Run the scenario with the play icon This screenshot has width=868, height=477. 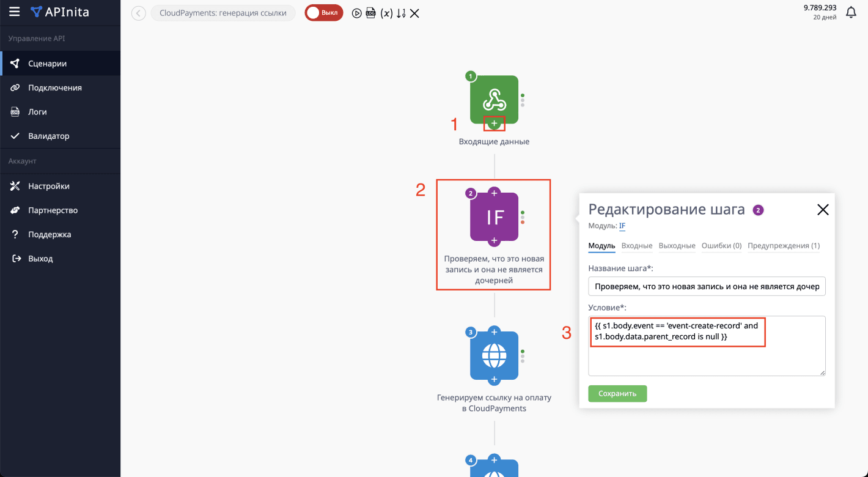(357, 12)
